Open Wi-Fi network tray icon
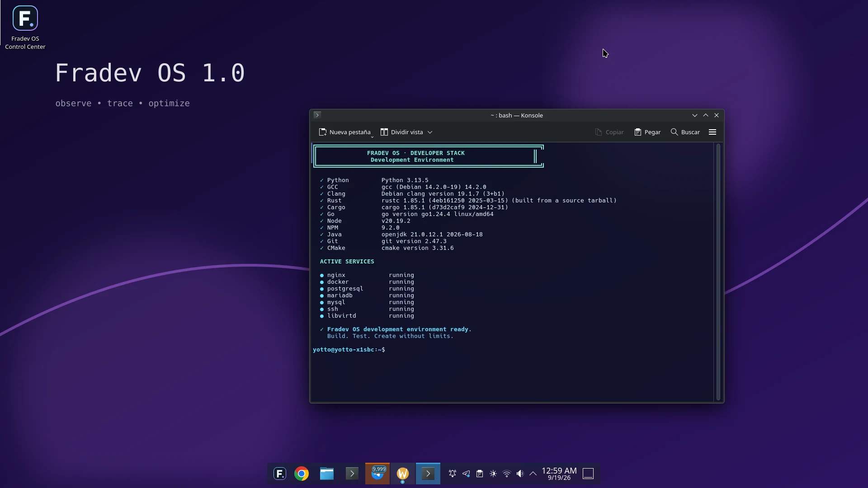Screen dimensions: 868x488 point(507,474)
